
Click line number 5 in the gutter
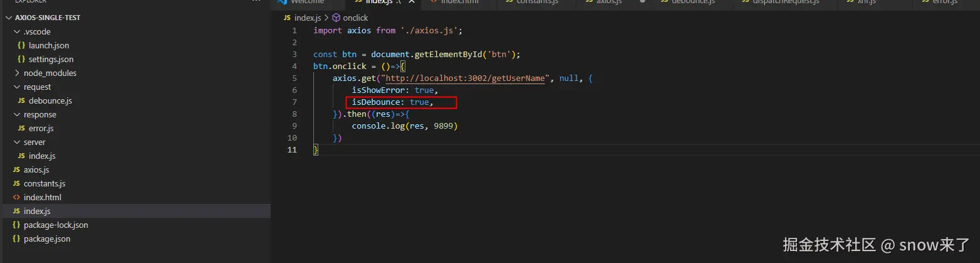click(x=295, y=78)
